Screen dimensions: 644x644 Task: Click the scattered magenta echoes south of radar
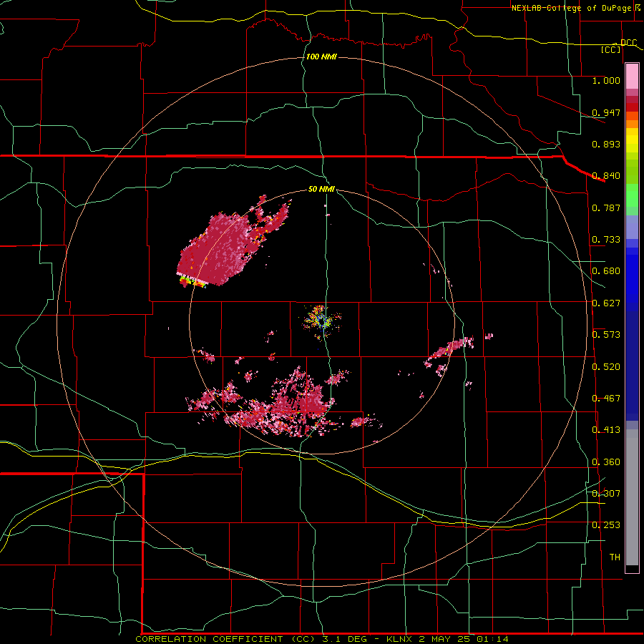pos(283,404)
